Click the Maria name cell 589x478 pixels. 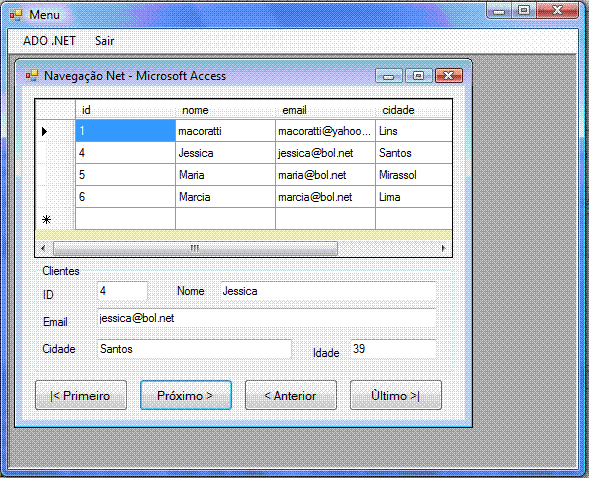225,175
